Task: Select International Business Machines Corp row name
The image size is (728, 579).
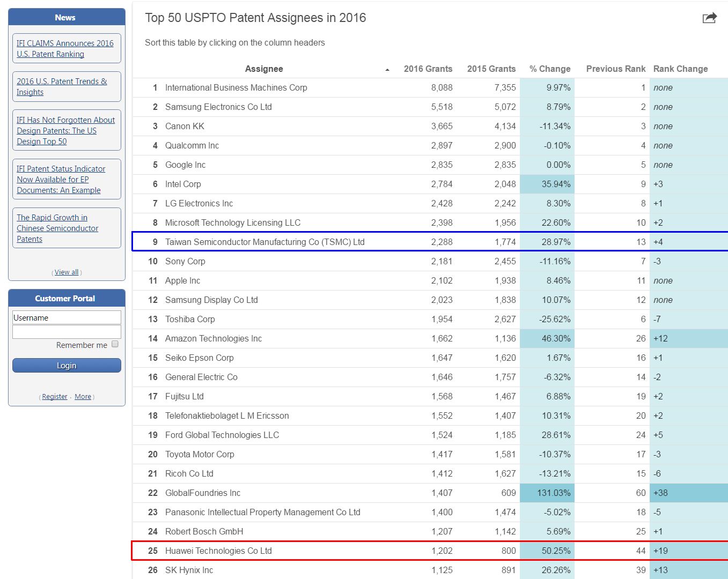Action: pyautogui.click(x=236, y=87)
